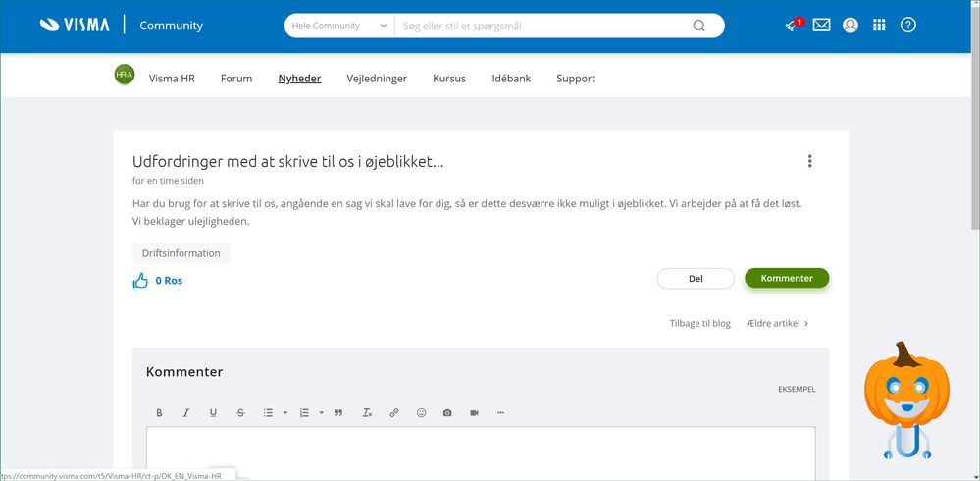This screenshot has width=980, height=481.
Task: Insert a blockquote in the comment
Action: point(338,413)
